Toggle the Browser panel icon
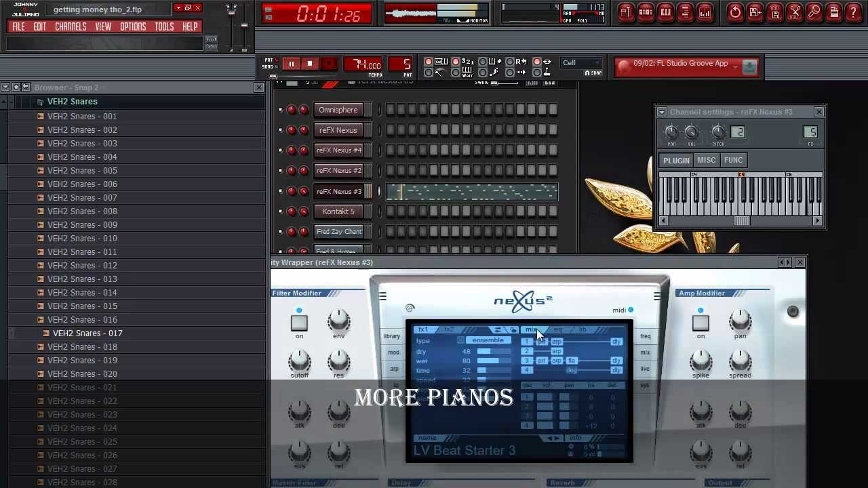868x488 pixels. pos(685,12)
